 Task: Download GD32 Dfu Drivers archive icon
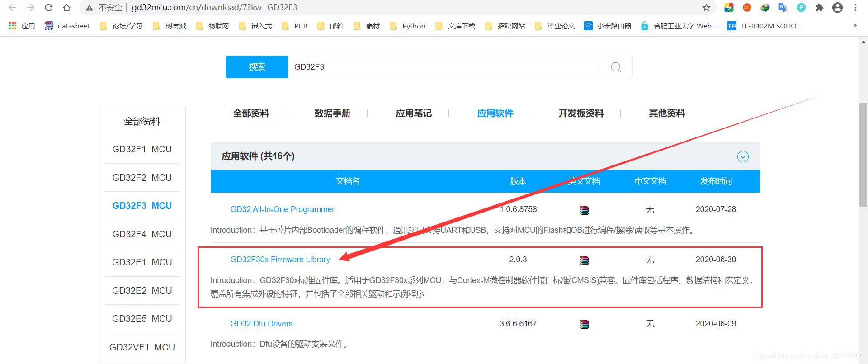(584, 324)
